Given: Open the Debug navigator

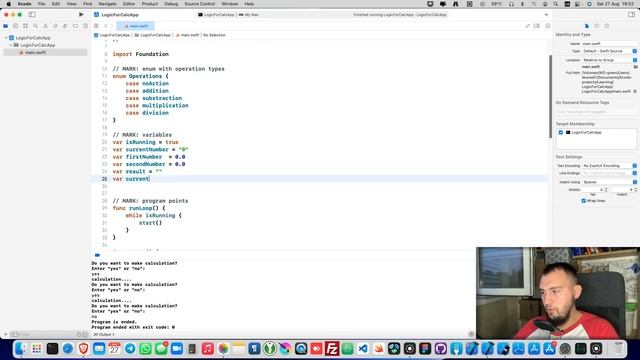Looking at the screenshot, I should pyautogui.click(x=65, y=26).
